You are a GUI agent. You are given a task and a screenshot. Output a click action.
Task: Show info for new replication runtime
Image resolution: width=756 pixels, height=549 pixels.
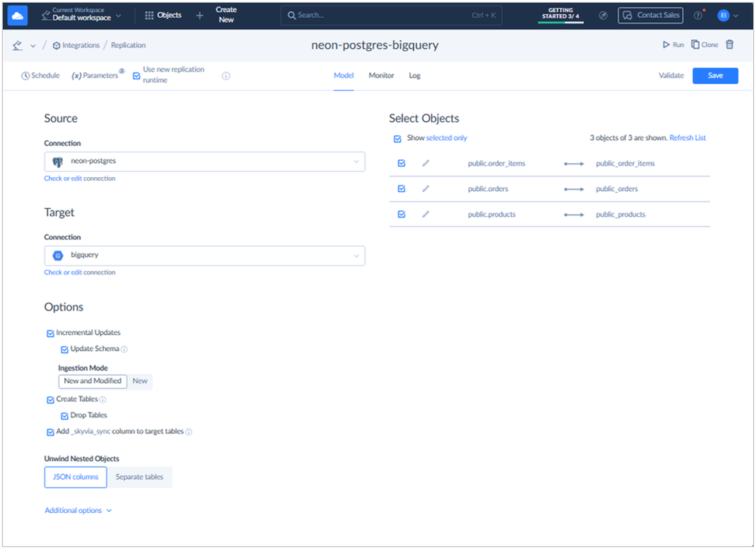(x=226, y=76)
